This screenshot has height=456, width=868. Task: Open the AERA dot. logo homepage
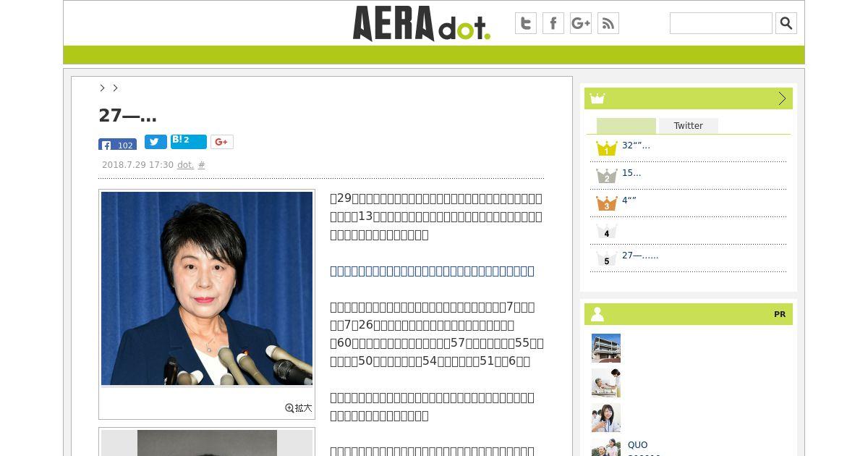click(422, 23)
